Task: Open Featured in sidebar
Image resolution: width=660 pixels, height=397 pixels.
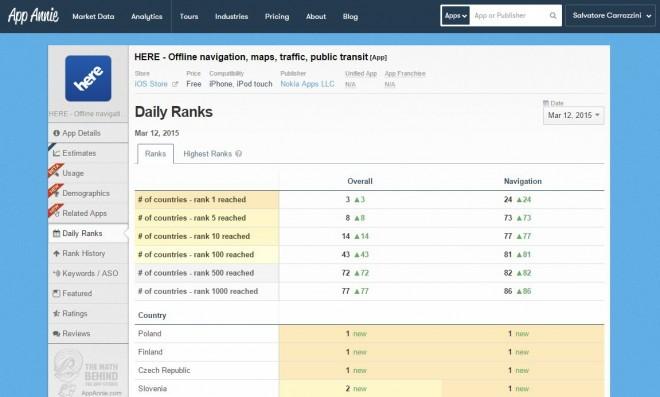Action: [x=88, y=293]
